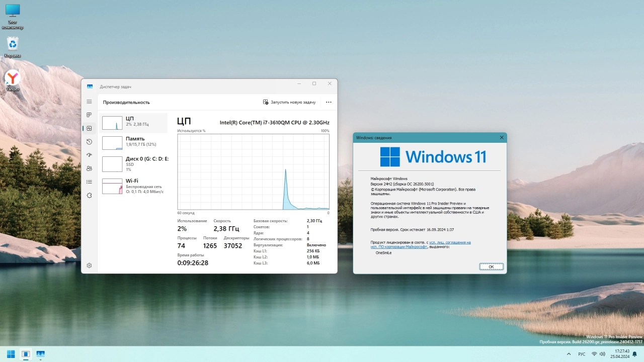
Task: Open the notifications bell icon
Action: [x=634, y=354]
